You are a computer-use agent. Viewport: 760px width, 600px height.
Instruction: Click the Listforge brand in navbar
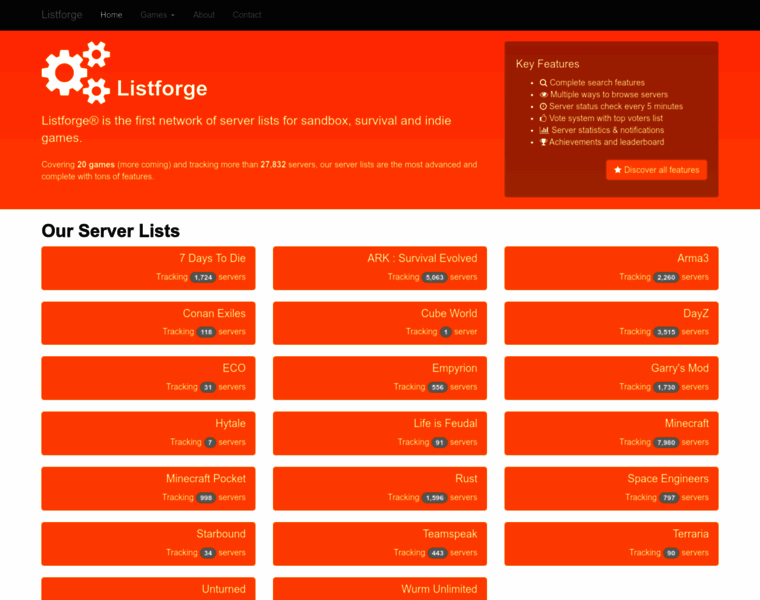(x=62, y=15)
